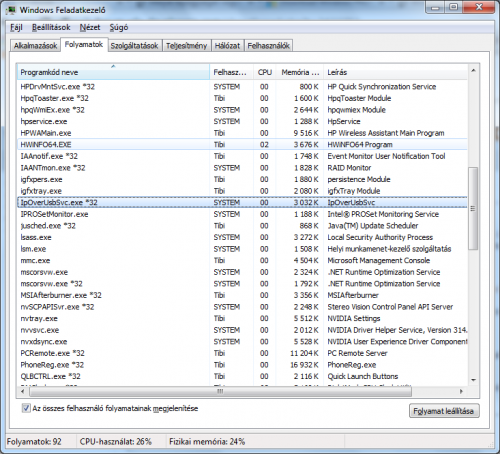
Task: Switch to the Hálózat tab
Action: pos(227,46)
